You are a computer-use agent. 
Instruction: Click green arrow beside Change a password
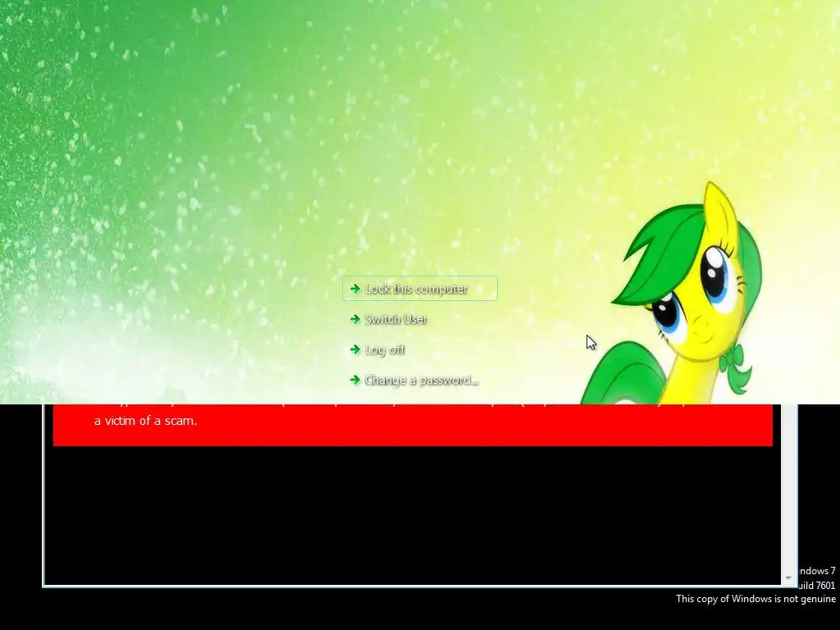354,380
